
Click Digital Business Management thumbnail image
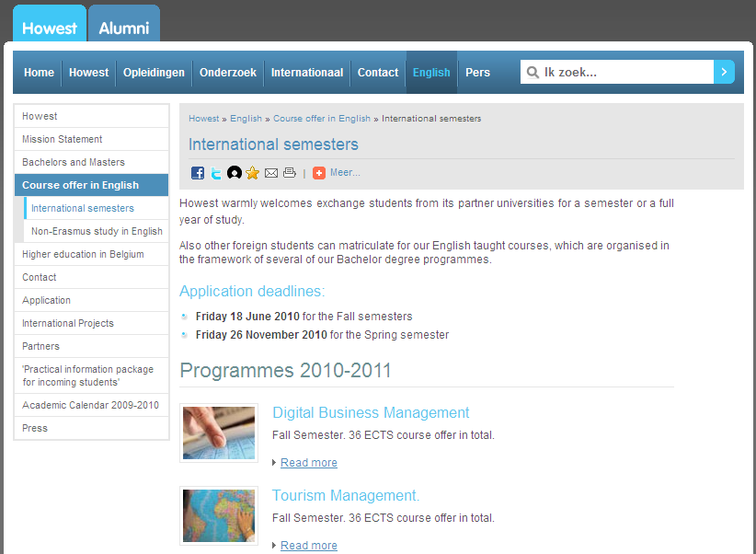click(x=219, y=433)
